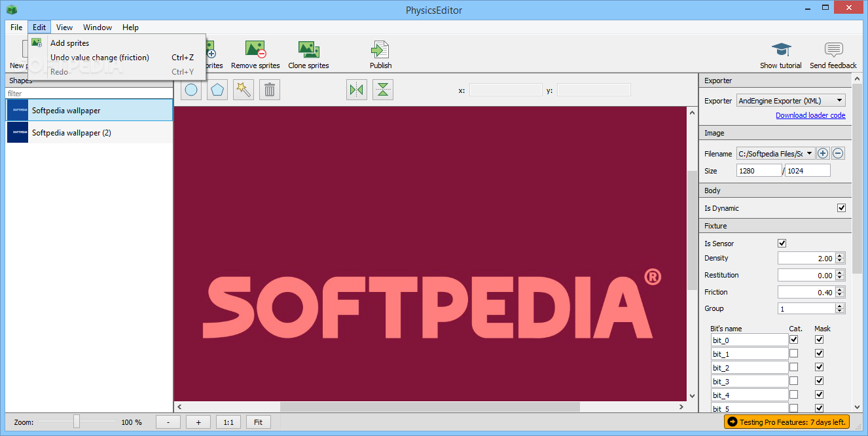Viewport: 868px width, 436px height.
Task: Increase Group value with up arrow
Action: [x=841, y=306]
